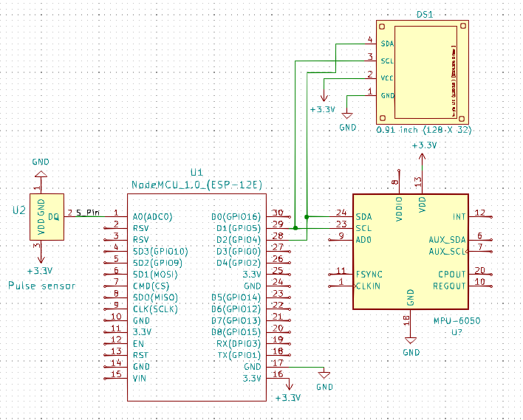Select the AUX_SDA pin on MPU-6050

447,240
